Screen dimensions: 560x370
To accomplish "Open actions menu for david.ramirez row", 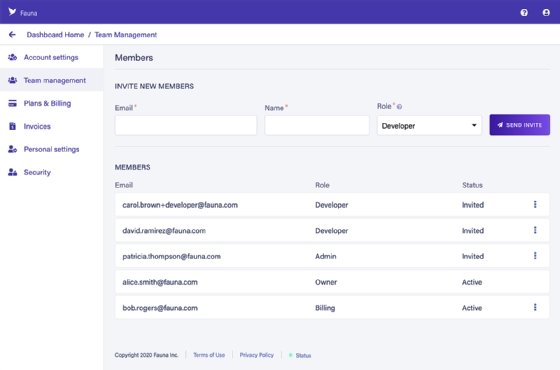I will click(x=535, y=230).
